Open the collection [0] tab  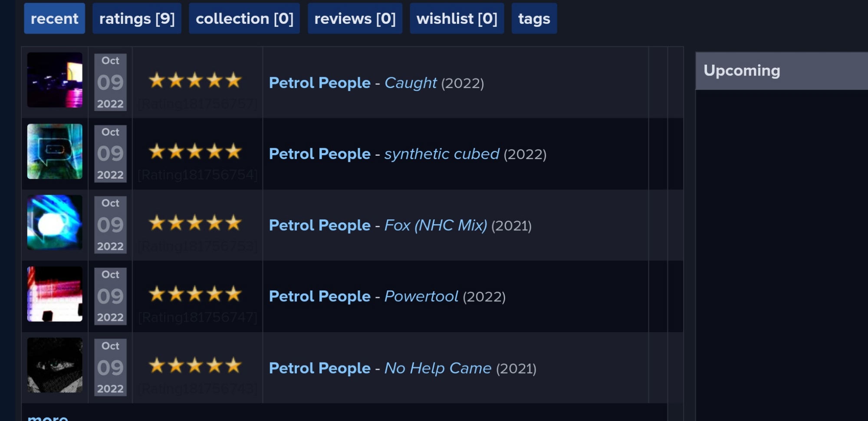pos(244,19)
